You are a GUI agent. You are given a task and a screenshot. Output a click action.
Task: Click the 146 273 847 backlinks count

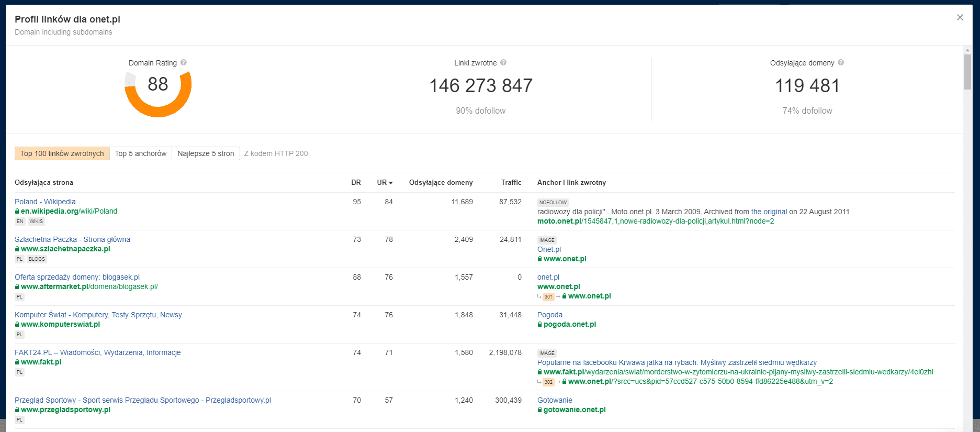(x=481, y=85)
